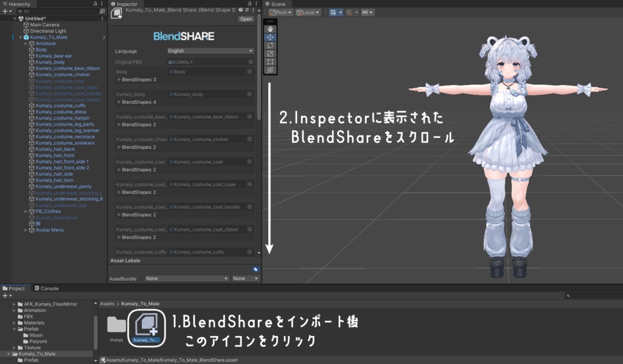Expand the Armature object in Hierarchy
Image resolution: width=623 pixels, height=364 pixels.
(26, 44)
